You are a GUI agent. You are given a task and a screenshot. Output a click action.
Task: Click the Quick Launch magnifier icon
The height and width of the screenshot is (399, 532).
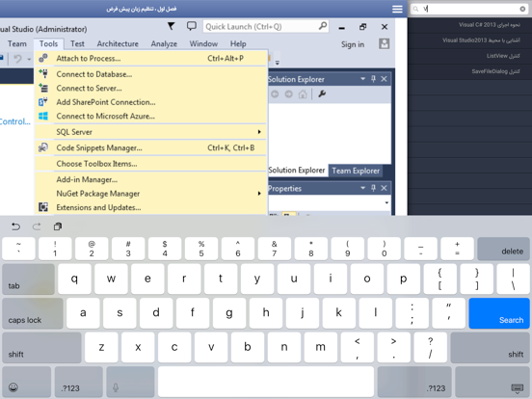pyautogui.click(x=323, y=26)
